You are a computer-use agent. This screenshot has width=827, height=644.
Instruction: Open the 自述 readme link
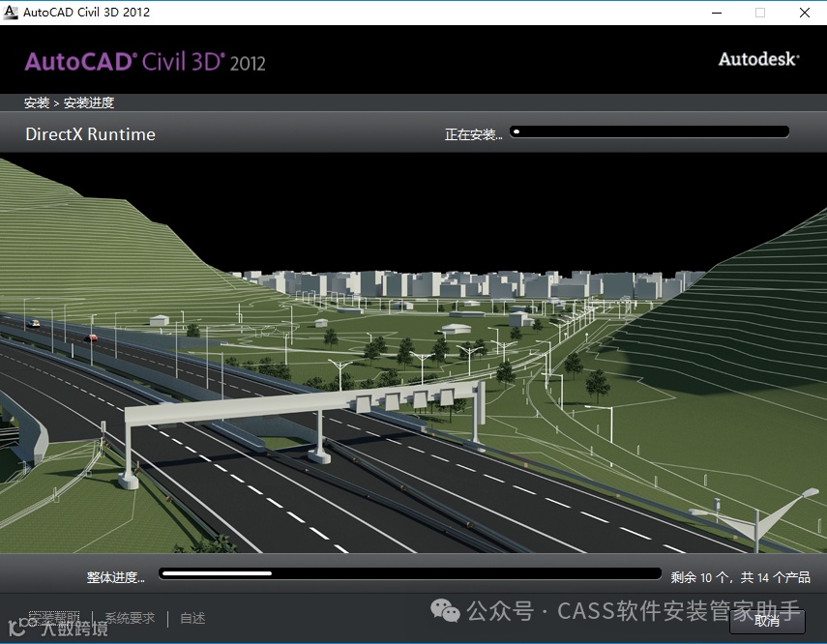coord(192,618)
